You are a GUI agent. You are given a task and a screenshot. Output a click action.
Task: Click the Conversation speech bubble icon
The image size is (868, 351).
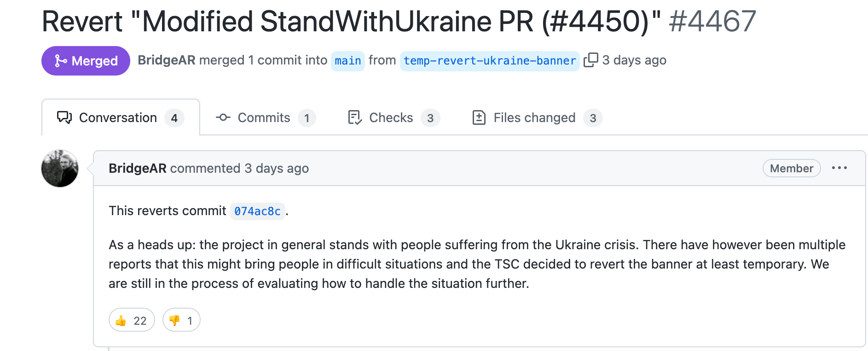pos(64,118)
